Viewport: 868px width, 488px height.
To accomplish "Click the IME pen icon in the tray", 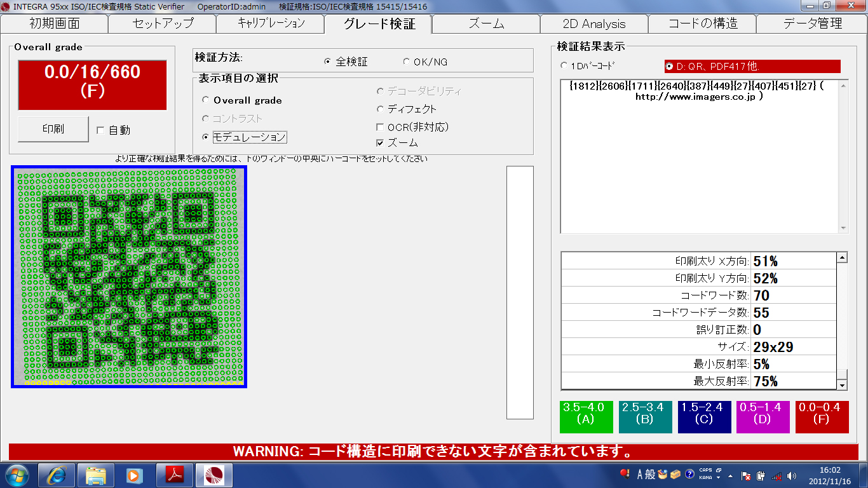I will point(625,474).
